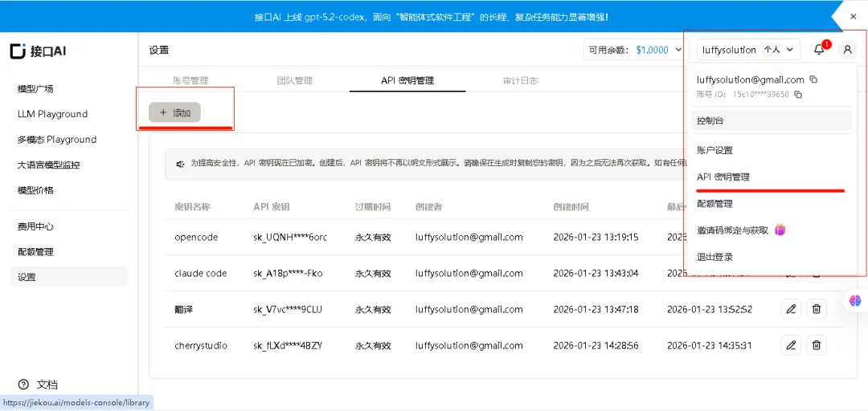The width and height of the screenshot is (868, 411).
Task: Choose 账户设置 in the account menu
Action: tap(714, 150)
